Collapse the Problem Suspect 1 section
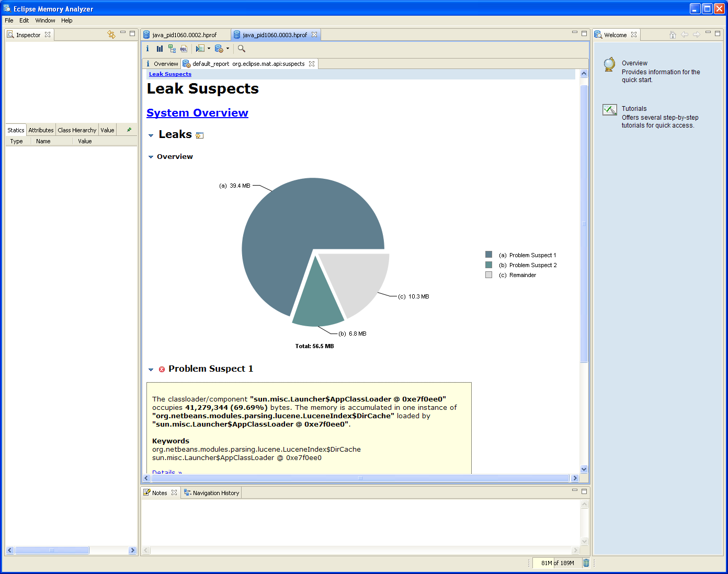 151,370
